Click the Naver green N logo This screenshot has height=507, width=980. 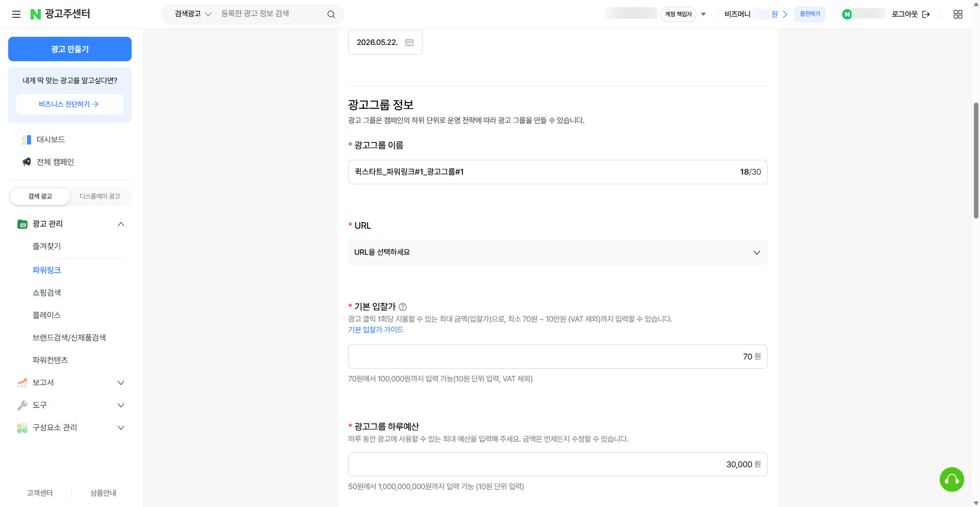(36, 14)
